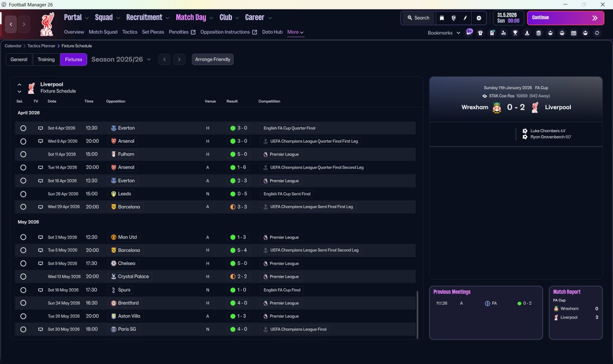Click the Continue button

(566, 18)
